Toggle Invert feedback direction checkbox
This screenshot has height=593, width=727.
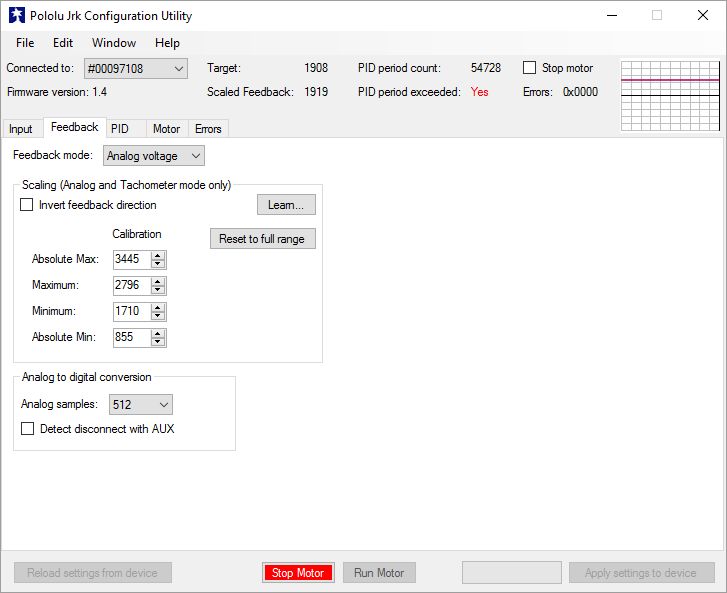(x=26, y=204)
